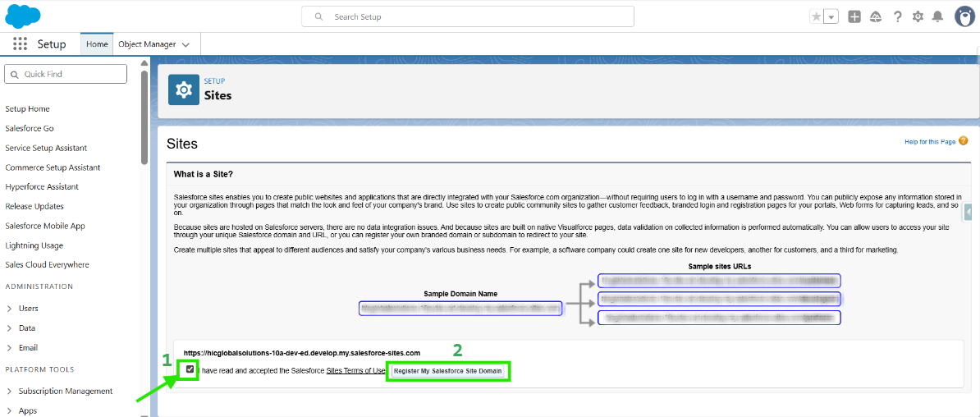Open Hyperforce Assistant
Screen dimensions: 980x417
(42, 187)
